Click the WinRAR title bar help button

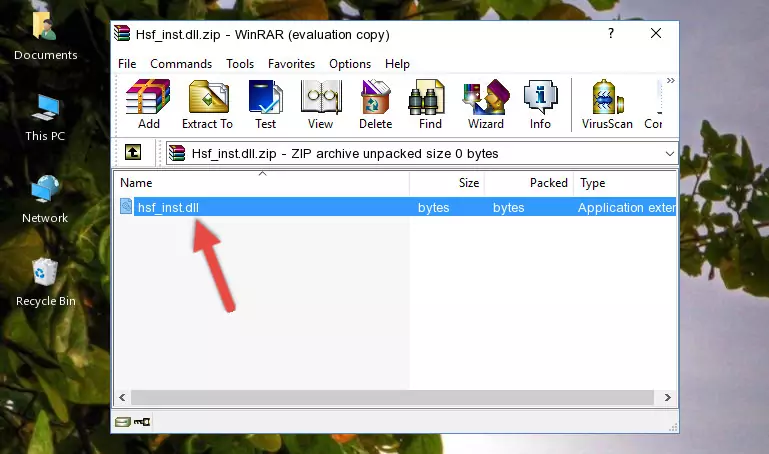(x=611, y=33)
